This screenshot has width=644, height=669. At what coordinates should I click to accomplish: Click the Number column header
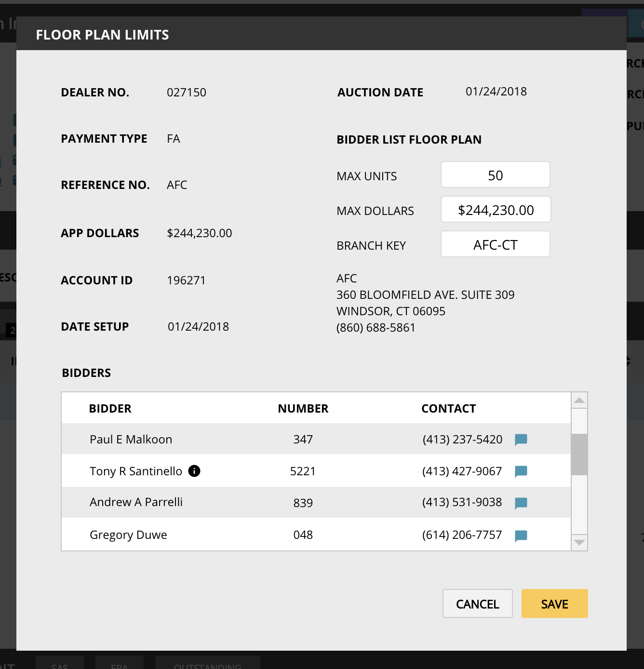click(303, 409)
